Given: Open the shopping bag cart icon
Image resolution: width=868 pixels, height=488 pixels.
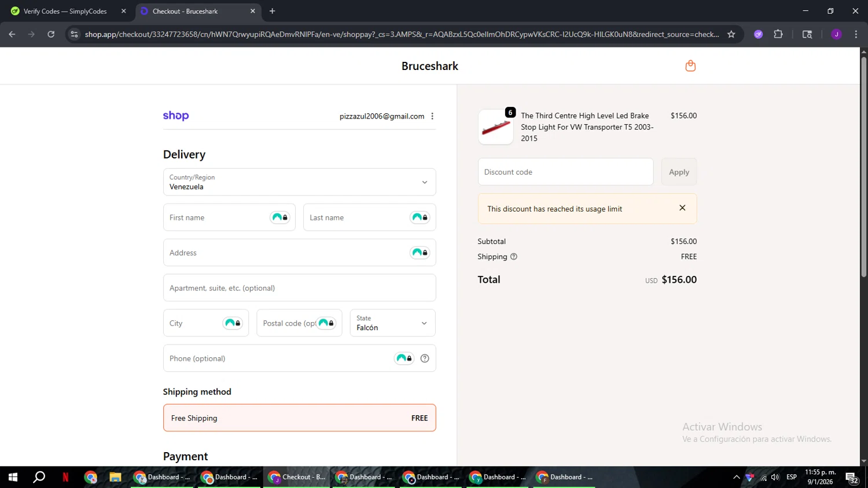Looking at the screenshot, I should (690, 66).
